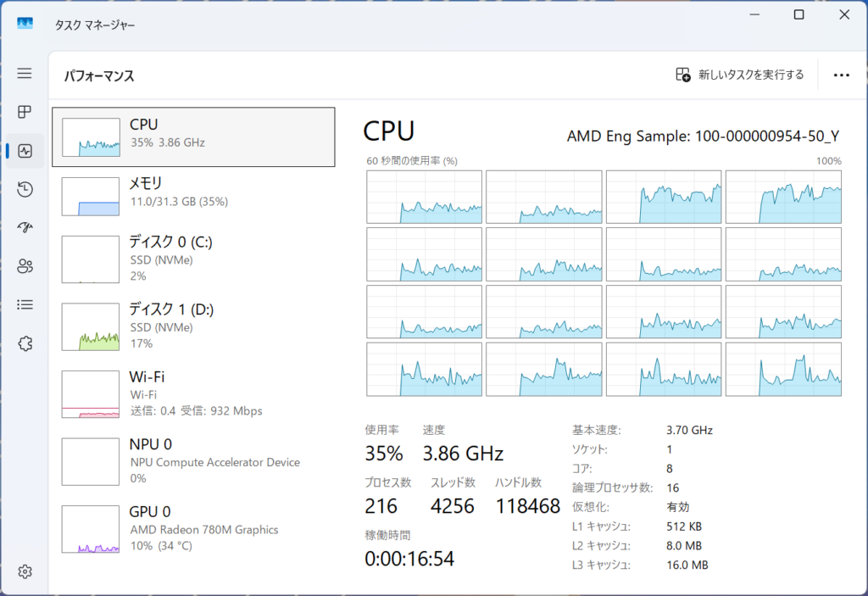Maximize the Task Manager window
868x596 pixels.
(798, 14)
